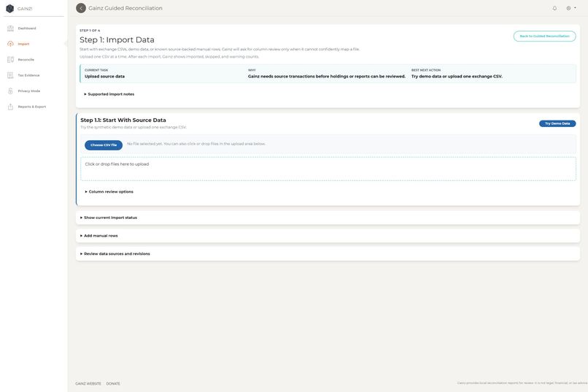Open the DONATE footer link
Viewport: 588px width, 392px height.
click(x=113, y=384)
